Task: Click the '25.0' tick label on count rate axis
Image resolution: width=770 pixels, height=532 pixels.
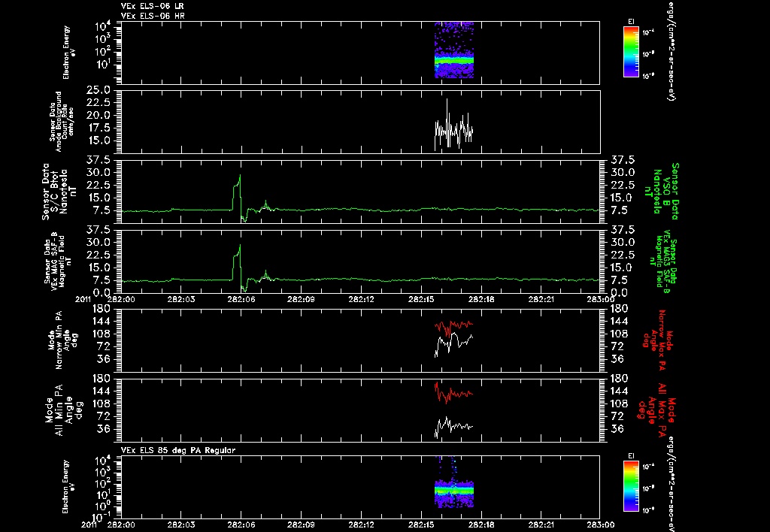Action: coord(98,90)
